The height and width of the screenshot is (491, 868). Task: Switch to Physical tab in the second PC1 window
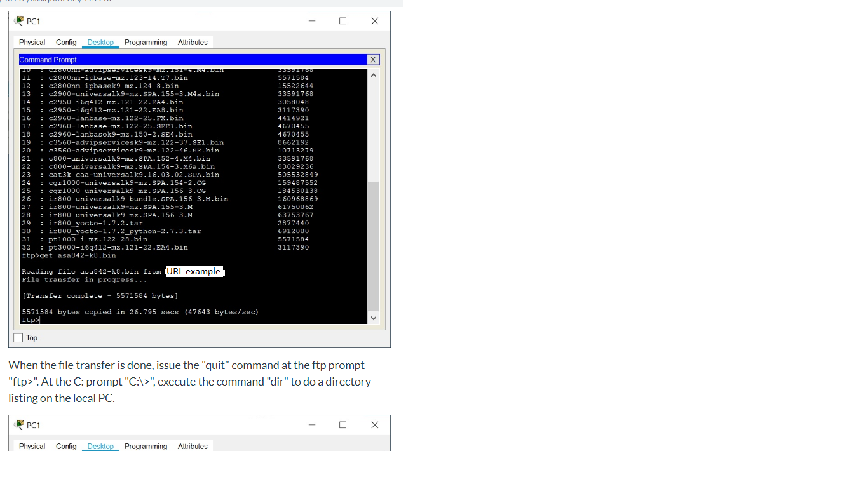click(32, 446)
